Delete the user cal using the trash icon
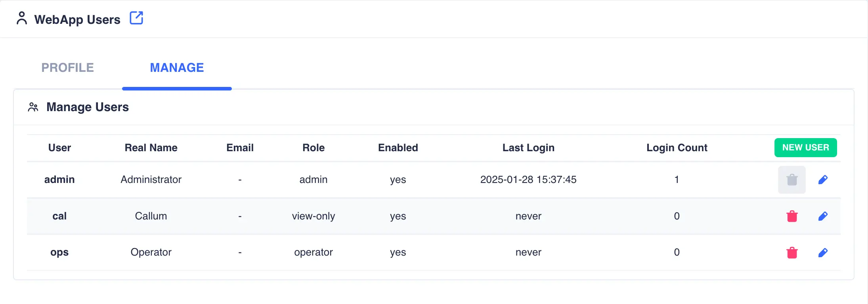The image size is (868, 304). pos(792,216)
